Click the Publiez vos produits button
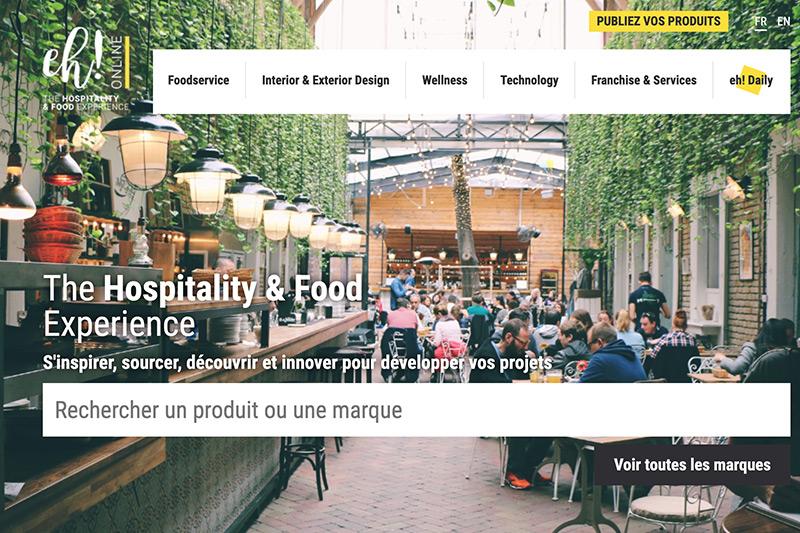 pyautogui.click(x=658, y=21)
